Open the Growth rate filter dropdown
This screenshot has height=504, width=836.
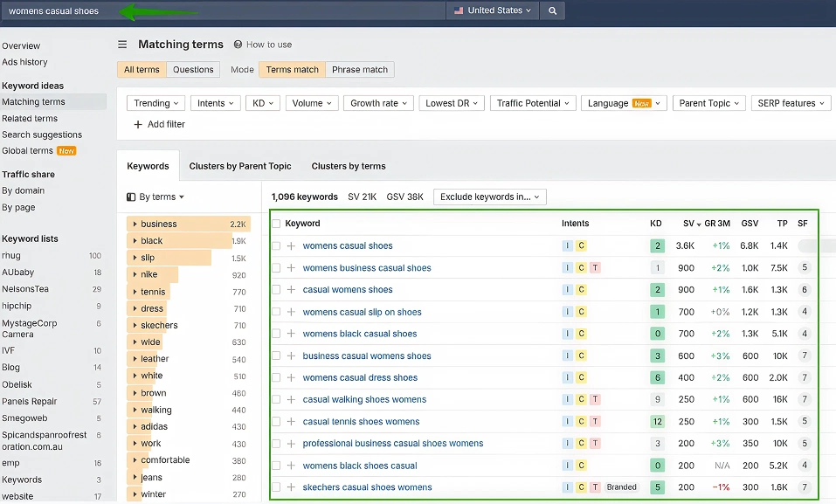pos(378,103)
